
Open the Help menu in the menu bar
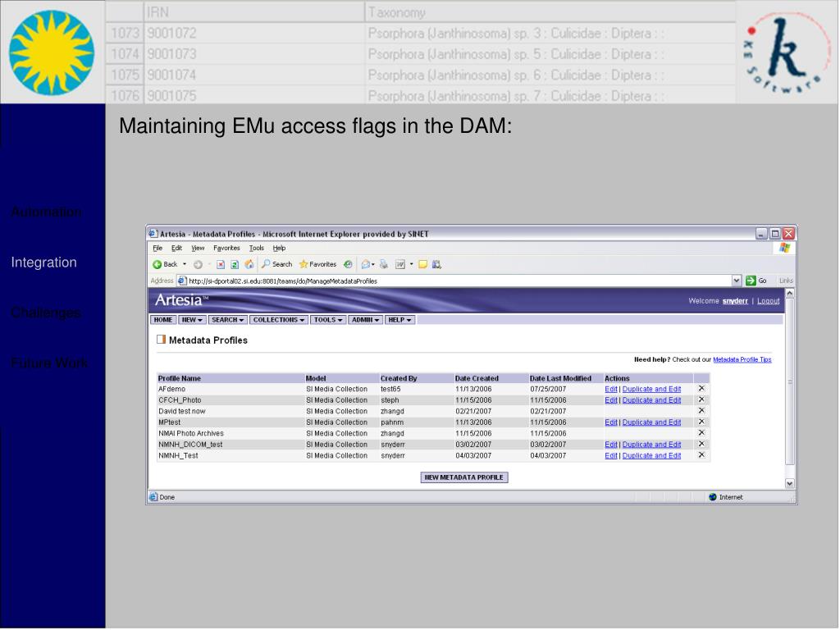tap(279, 249)
